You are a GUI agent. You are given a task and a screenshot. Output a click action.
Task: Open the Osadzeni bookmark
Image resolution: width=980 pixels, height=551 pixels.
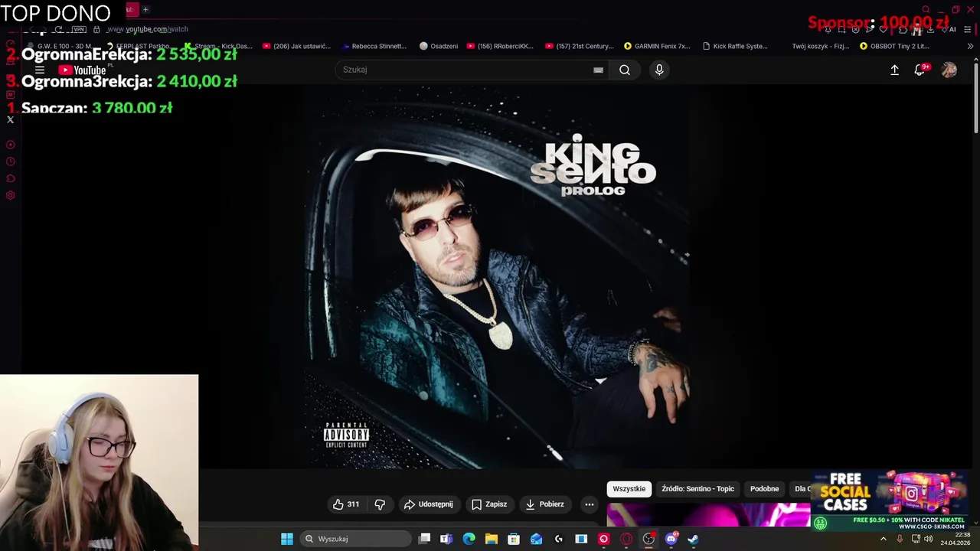click(x=439, y=46)
